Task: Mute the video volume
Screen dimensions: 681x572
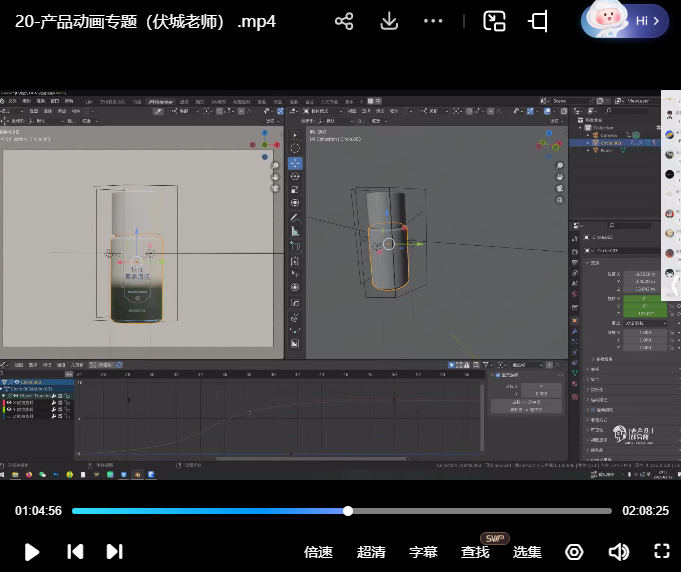Action: 618,552
